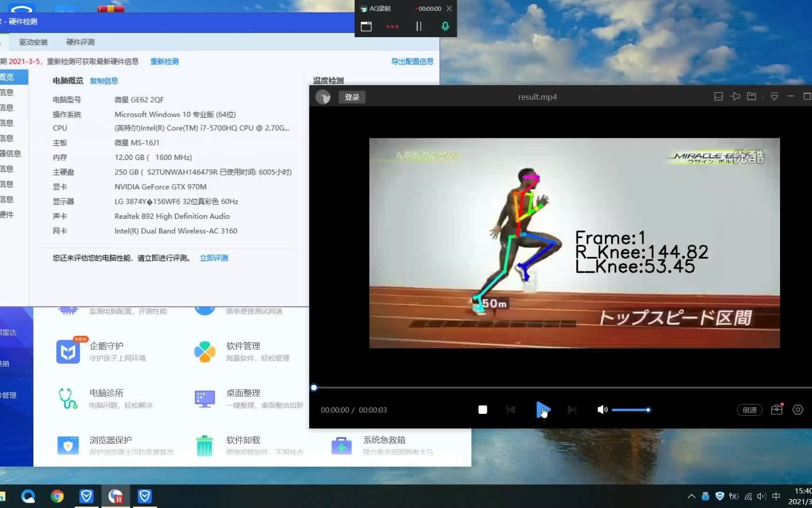Mute the player volume speaker icon
The height and width of the screenshot is (508, 812).
click(x=602, y=410)
